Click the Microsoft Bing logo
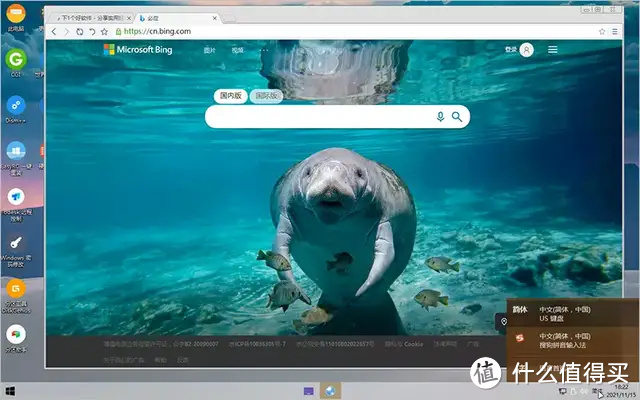This screenshot has height=400, width=640. click(138, 50)
